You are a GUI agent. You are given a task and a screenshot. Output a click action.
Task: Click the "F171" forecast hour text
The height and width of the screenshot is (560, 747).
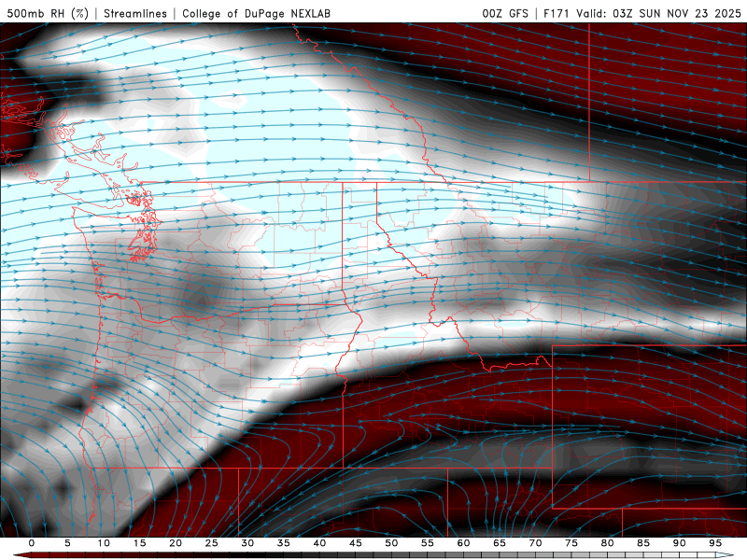[x=557, y=13]
